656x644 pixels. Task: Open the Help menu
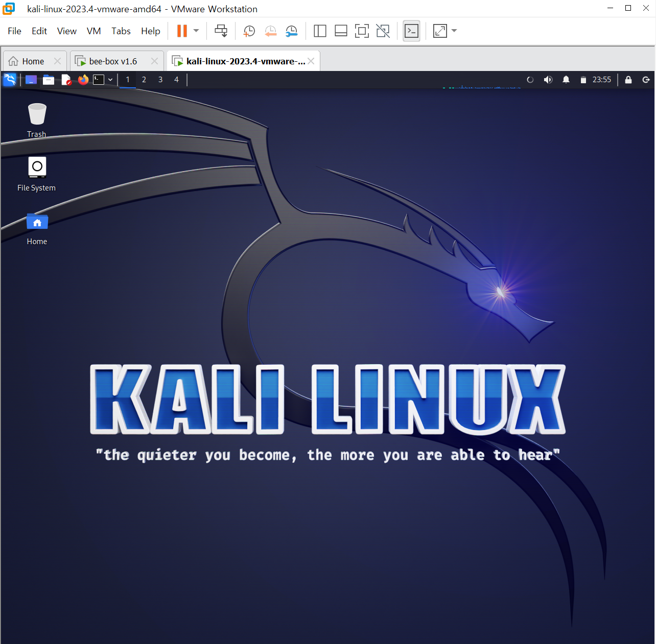pyautogui.click(x=151, y=31)
